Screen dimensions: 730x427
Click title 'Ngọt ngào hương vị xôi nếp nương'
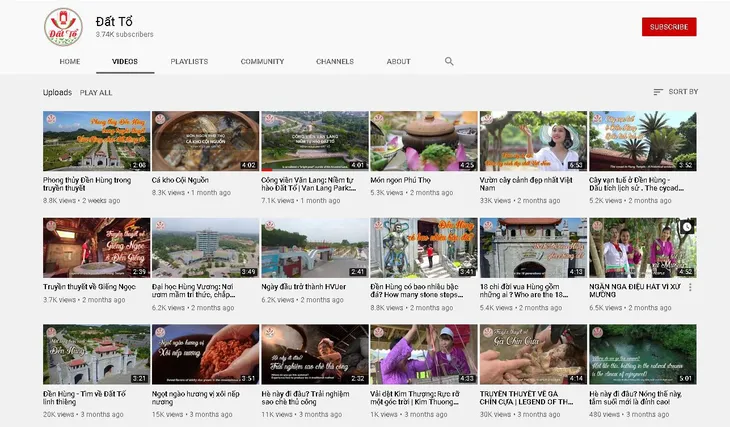(196, 398)
